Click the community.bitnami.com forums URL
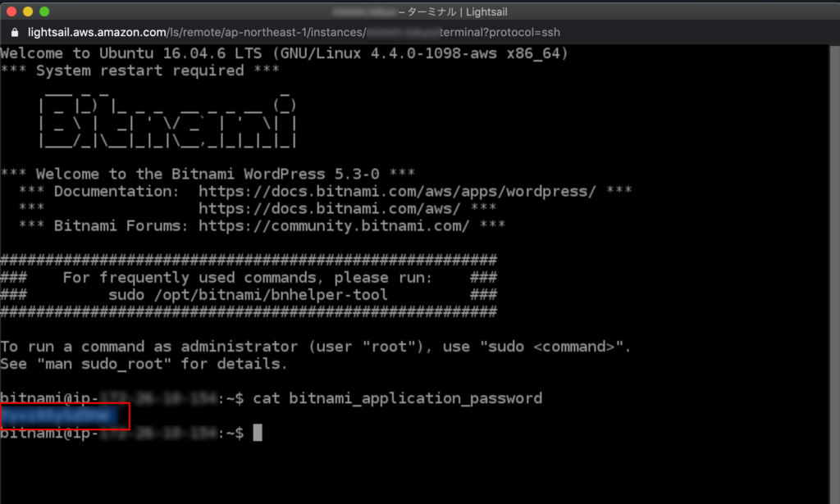This screenshot has height=504, width=840. click(334, 226)
